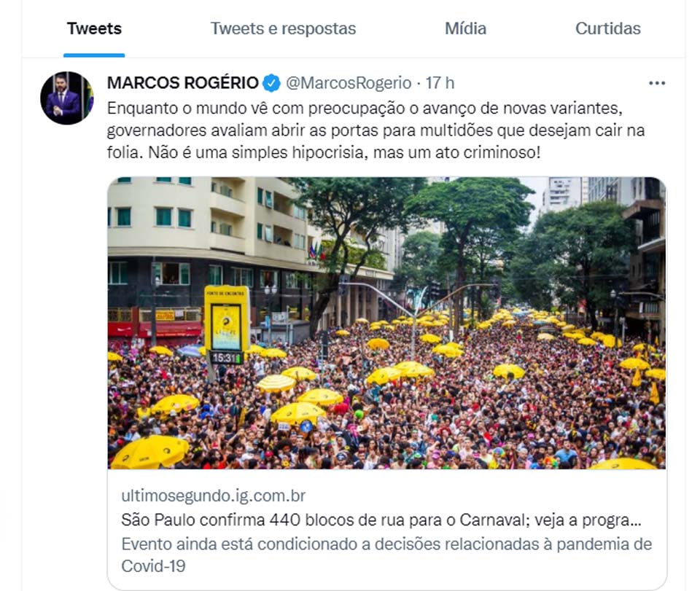Click the ultimosegundo.ig.com.br domain link
The width and height of the screenshot is (700, 591).
tap(214, 496)
